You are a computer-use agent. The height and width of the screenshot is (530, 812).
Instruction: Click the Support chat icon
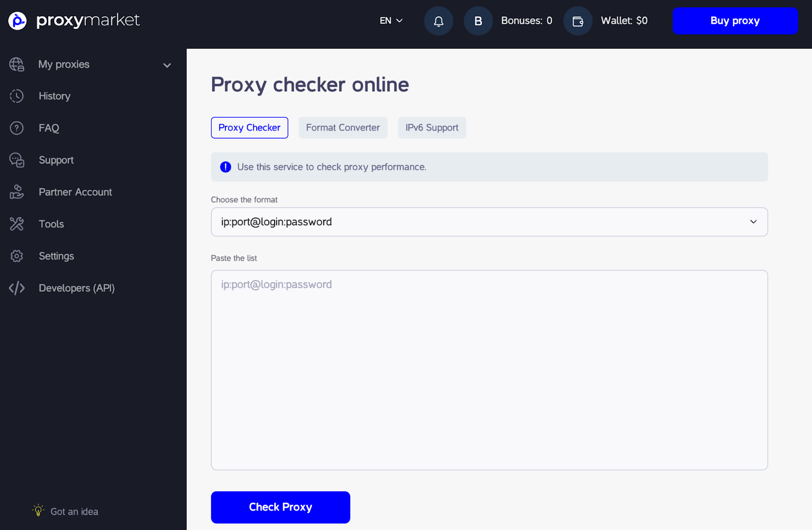pyautogui.click(x=17, y=160)
